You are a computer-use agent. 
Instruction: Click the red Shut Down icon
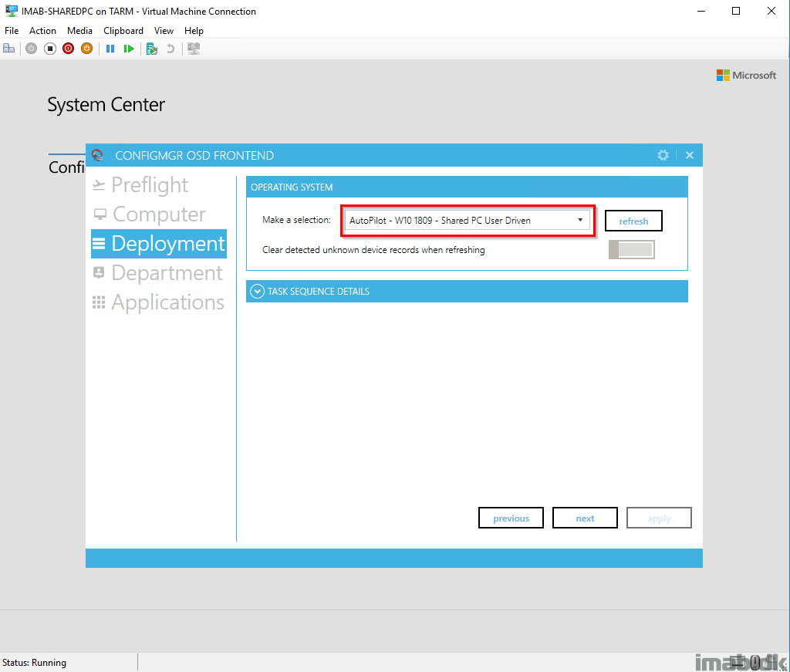coord(68,49)
